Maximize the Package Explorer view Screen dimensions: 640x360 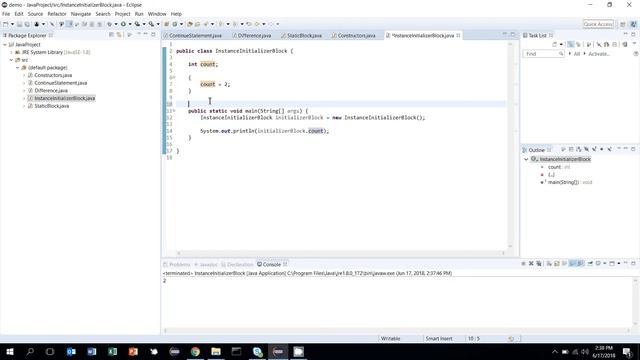pos(153,35)
